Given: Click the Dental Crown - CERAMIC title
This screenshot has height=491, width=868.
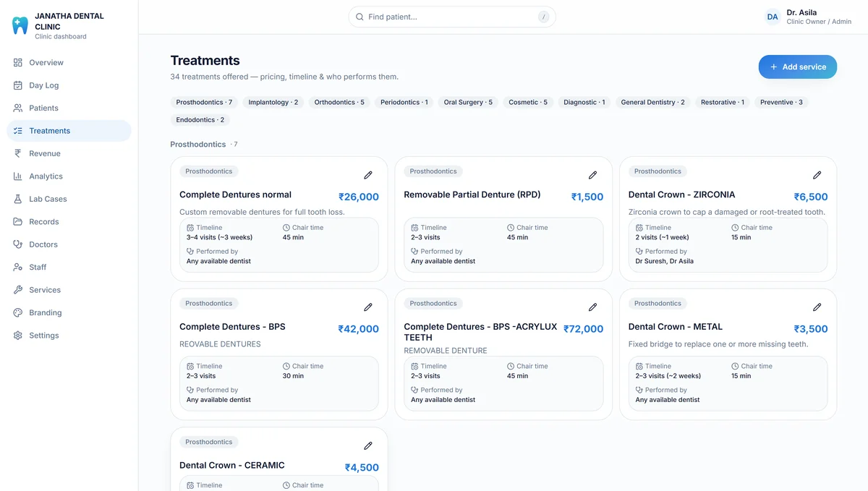Looking at the screenshot, I should click(x=232, y=466).
